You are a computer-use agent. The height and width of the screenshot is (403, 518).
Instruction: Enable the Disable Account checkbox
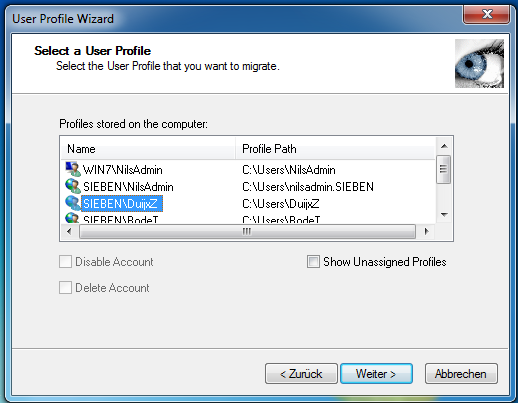coord(65,262)
